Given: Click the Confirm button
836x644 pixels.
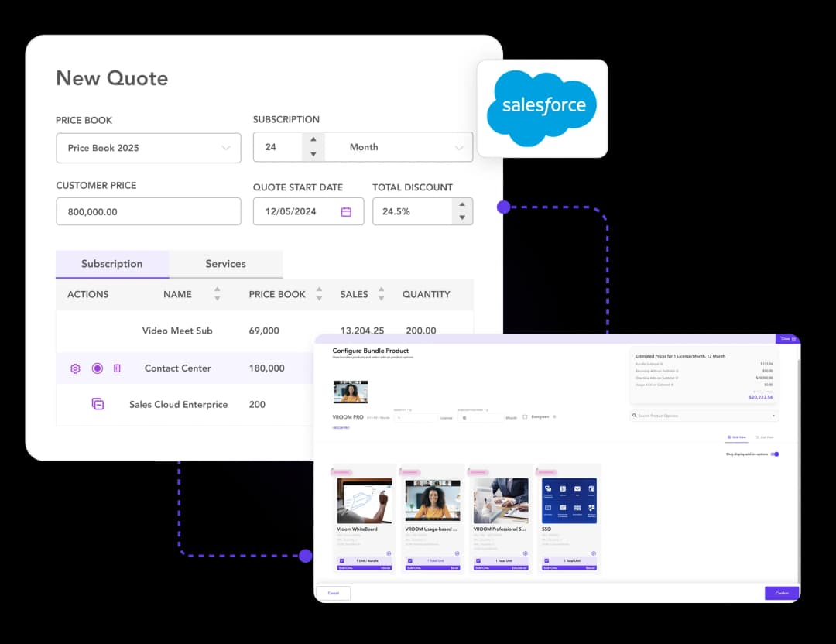Looking at the screenshot, I should [x=782, y=593].
